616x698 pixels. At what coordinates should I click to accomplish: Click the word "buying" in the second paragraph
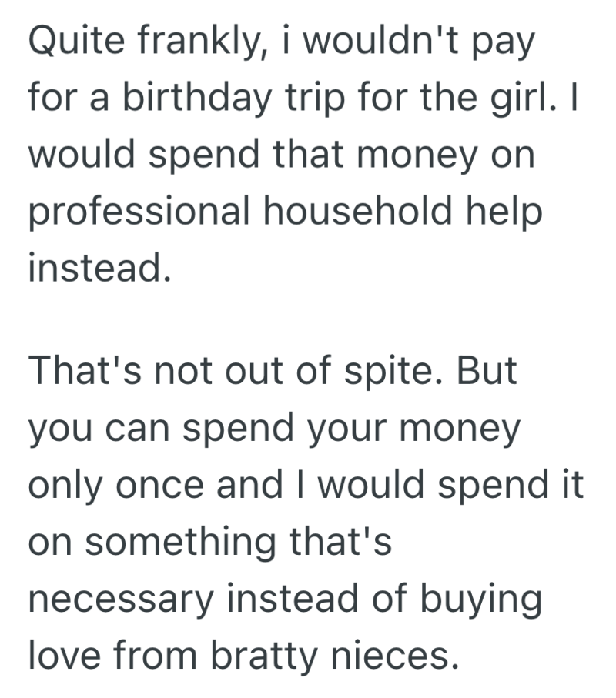[481, 598]
